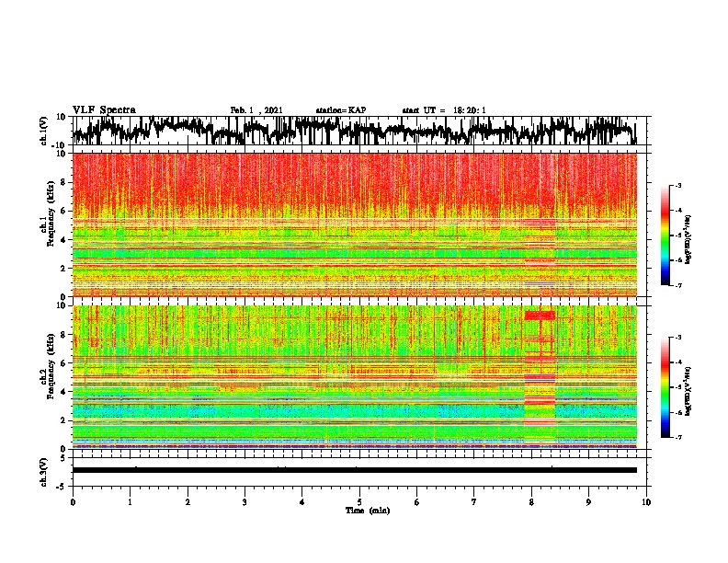Image resolution: width=728 pixels, height=563 pixels.
Task: Click the black ch.3 voltage trace bar
Action: [x=355, y=470]
